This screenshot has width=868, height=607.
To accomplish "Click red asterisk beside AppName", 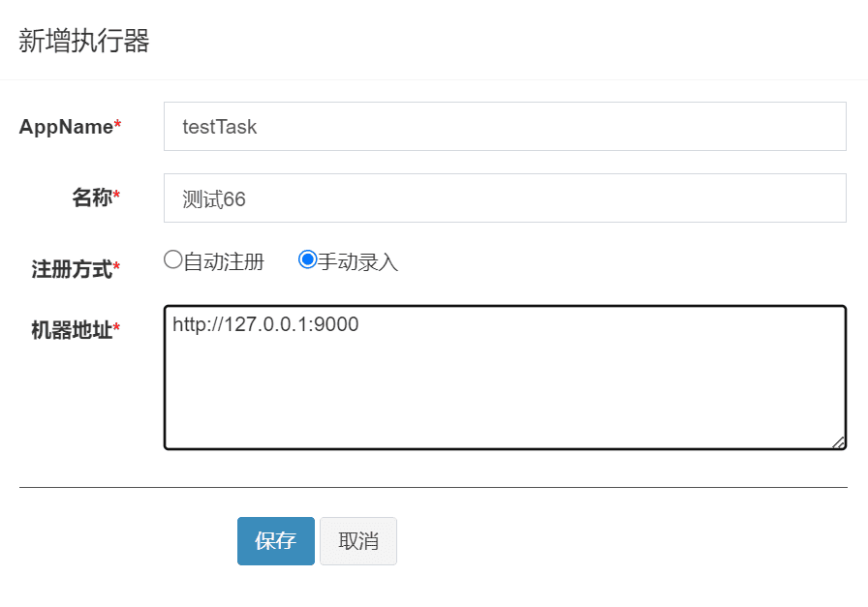I will point(118,126).
